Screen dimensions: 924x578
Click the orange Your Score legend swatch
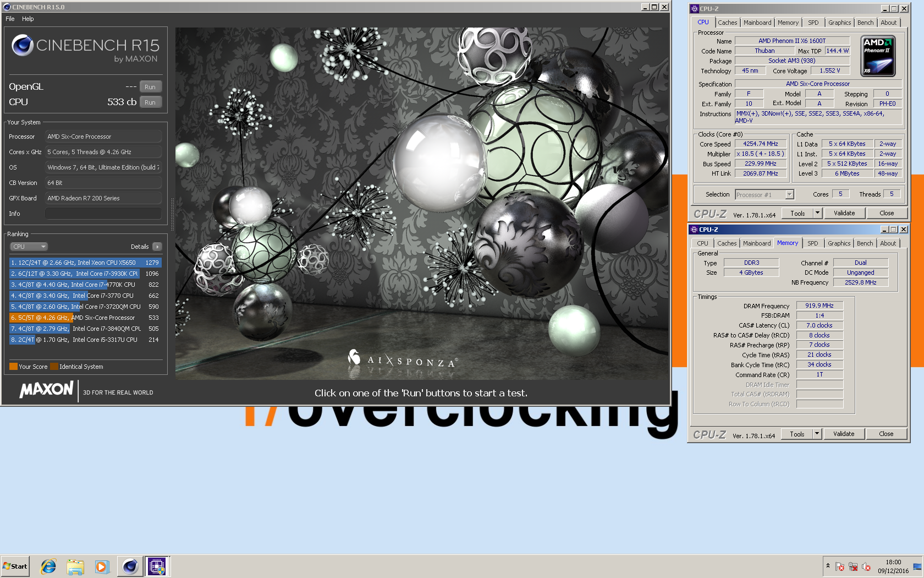tap(13, 367)
